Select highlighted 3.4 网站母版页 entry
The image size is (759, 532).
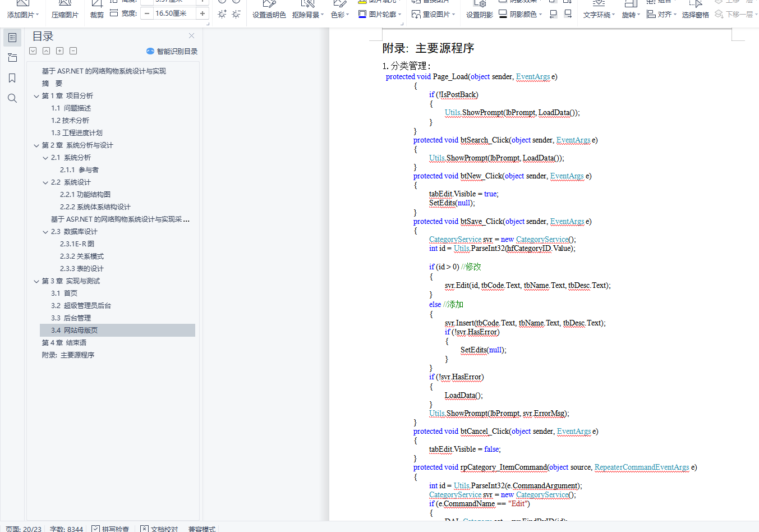117,331
